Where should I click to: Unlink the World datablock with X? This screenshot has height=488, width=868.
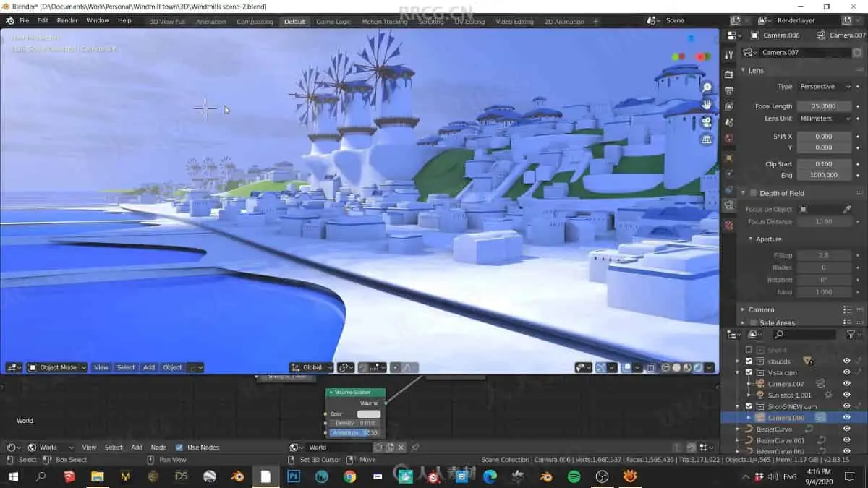tap(401, 448)
